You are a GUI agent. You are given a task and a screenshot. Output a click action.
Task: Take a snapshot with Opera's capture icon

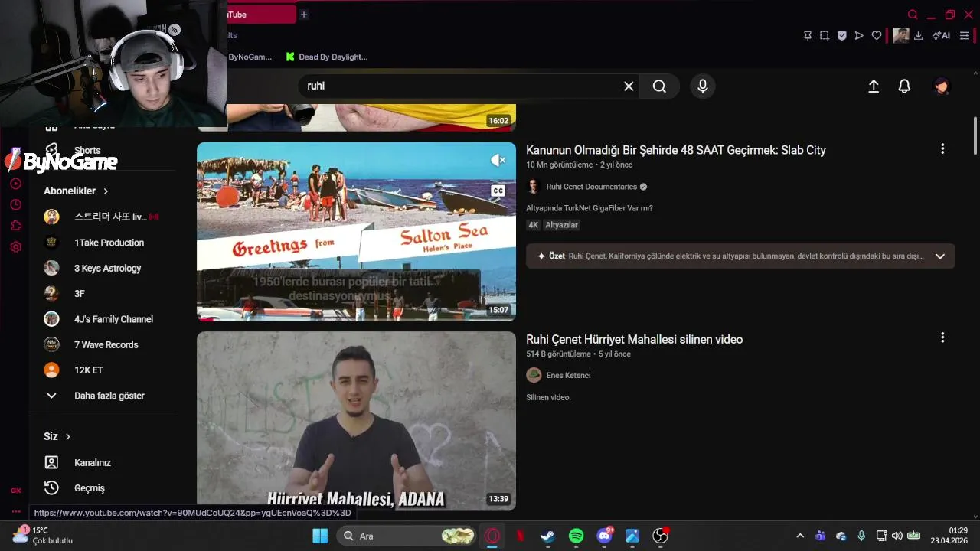point(825,35)
